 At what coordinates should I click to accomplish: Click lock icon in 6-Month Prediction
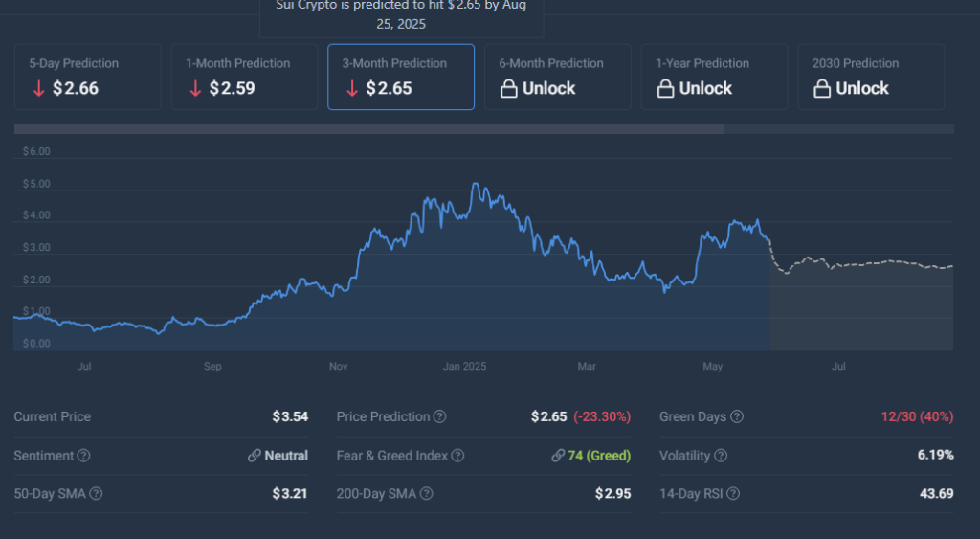[509, 89]
